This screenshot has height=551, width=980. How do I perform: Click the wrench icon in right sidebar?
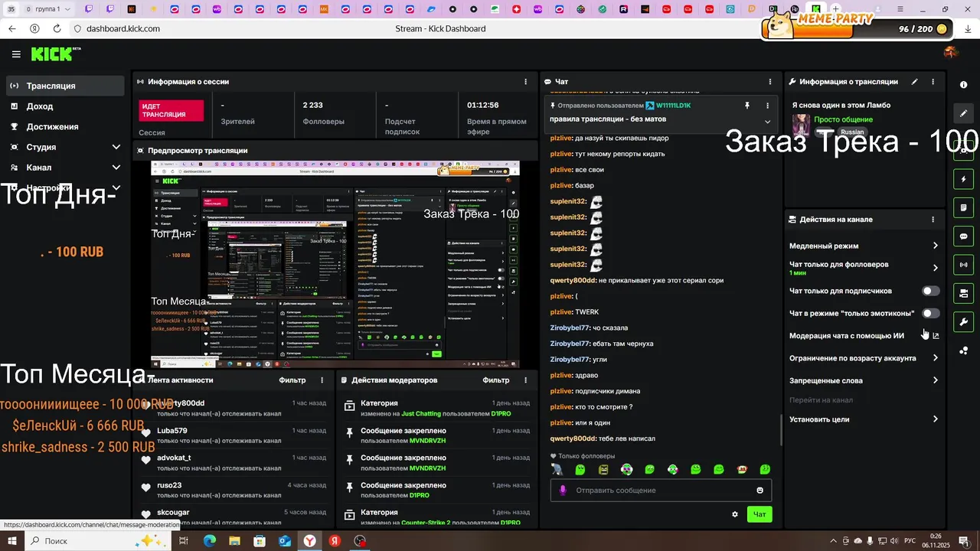click(964, 321)
